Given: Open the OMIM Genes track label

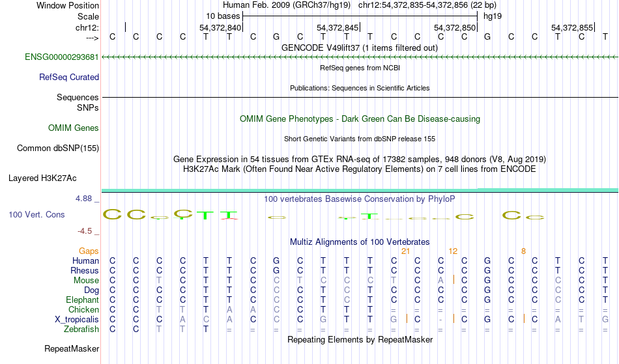Looking at the screenshot, I should tap(73, 128).
